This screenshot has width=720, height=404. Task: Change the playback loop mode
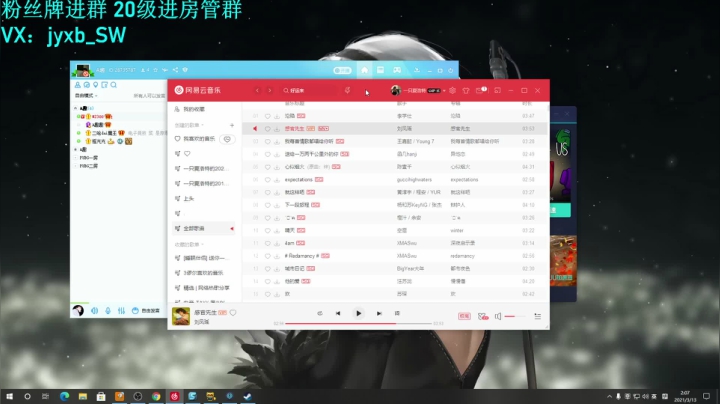(x=320, y=314)
